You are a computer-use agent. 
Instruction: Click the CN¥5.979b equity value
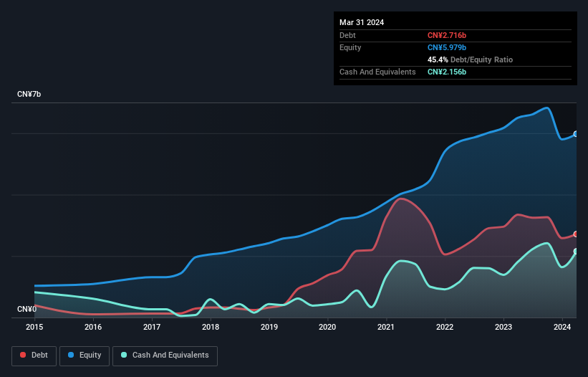point(447,47)
